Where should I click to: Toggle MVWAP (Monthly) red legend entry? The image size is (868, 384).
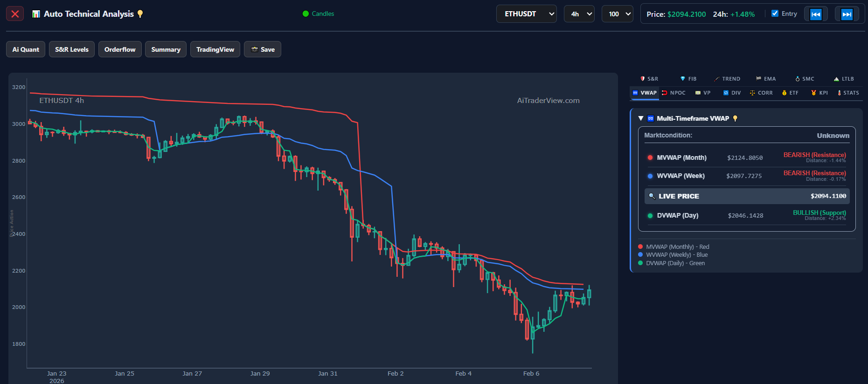coord(674,247)
